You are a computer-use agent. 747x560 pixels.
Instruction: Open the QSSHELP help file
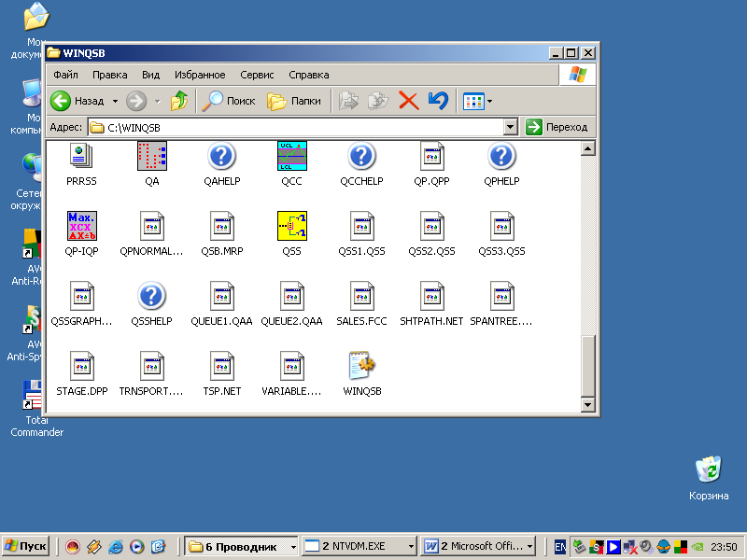point(151,296)
